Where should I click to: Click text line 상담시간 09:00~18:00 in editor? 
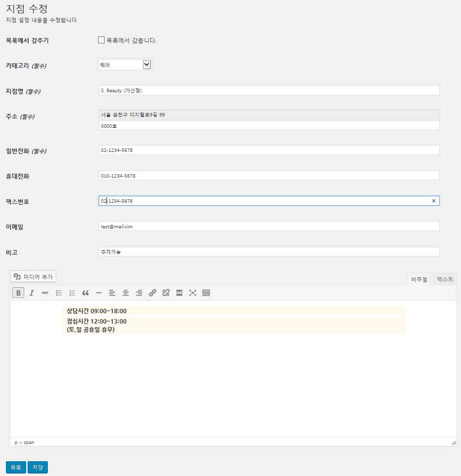tap(97, 311)
